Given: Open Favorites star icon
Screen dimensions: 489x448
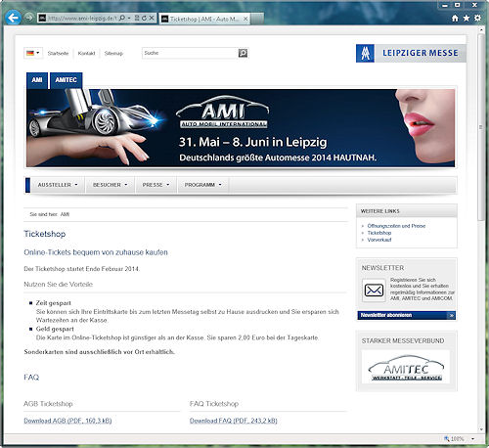Looking at the screenshot, I should click(467, 19).
